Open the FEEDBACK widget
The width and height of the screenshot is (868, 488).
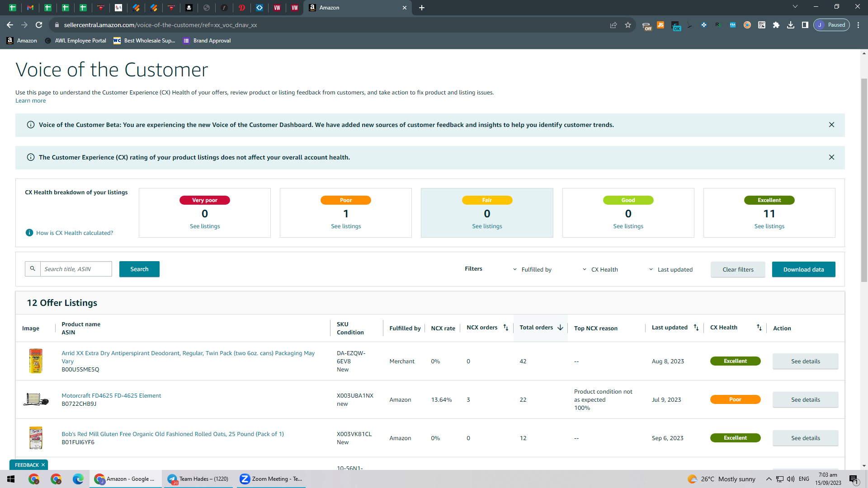pyautogui.click(x=27, y=465)
